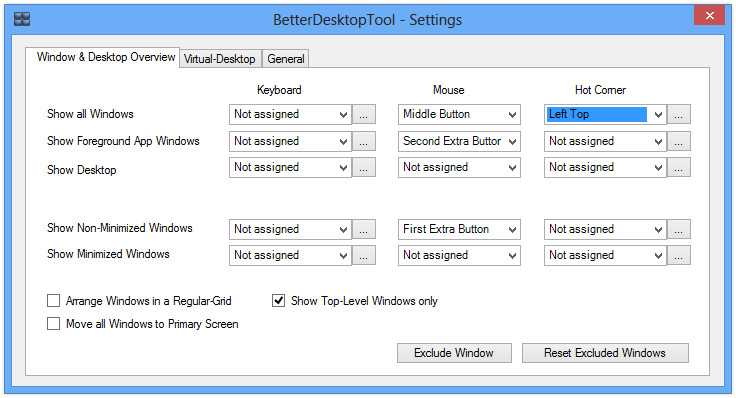This screenshot has height=398, width=736.
Task: Open Hot Corner dropdown for Show Non-Minimized Windows
Action: point(605,229)
